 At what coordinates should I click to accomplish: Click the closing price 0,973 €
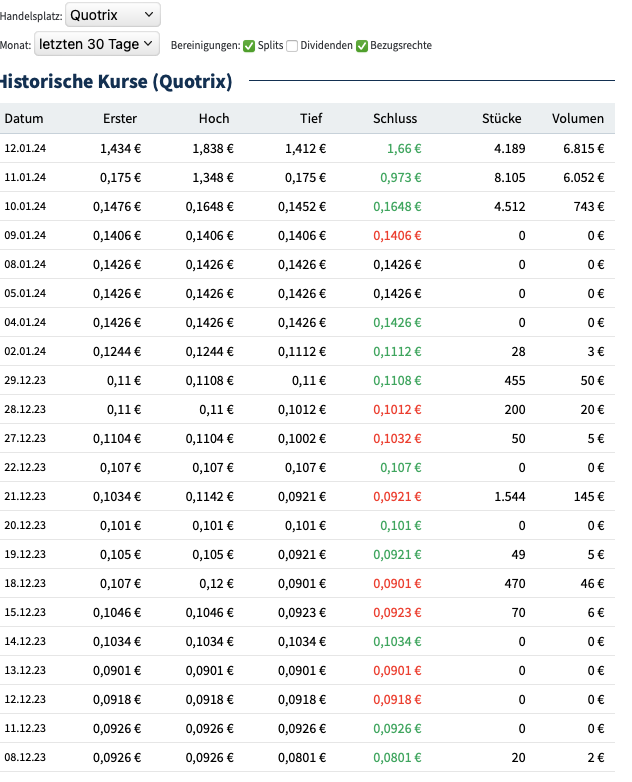[400, 177]
